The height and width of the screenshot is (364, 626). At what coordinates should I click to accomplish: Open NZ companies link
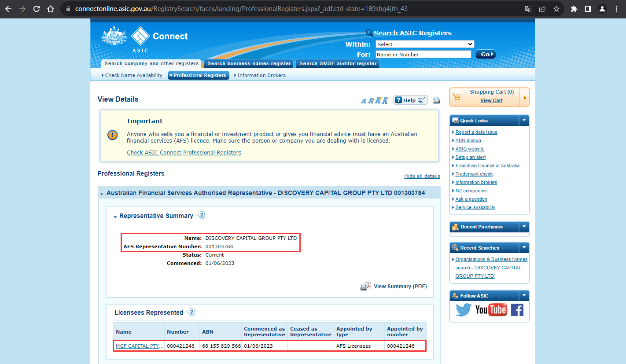pos(471,191)
